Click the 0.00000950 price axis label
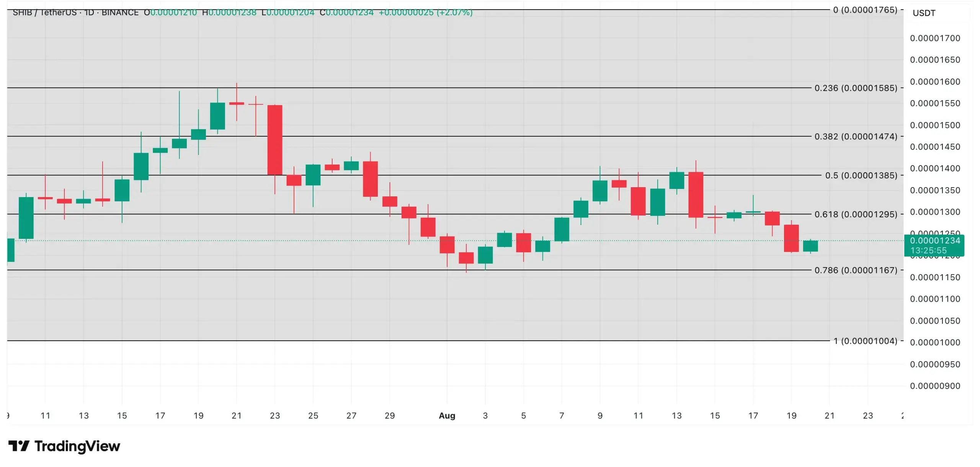The height and width of the screenshot is (467, 980). pyautogui.click(x=935, y=364)
